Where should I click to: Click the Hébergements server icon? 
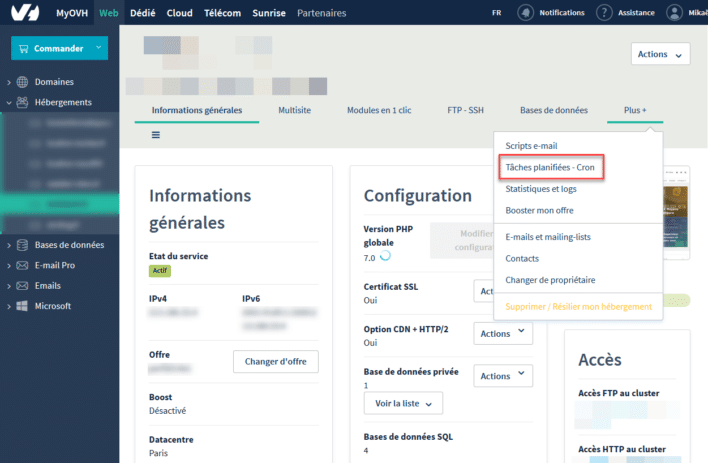tap(22, 102)
